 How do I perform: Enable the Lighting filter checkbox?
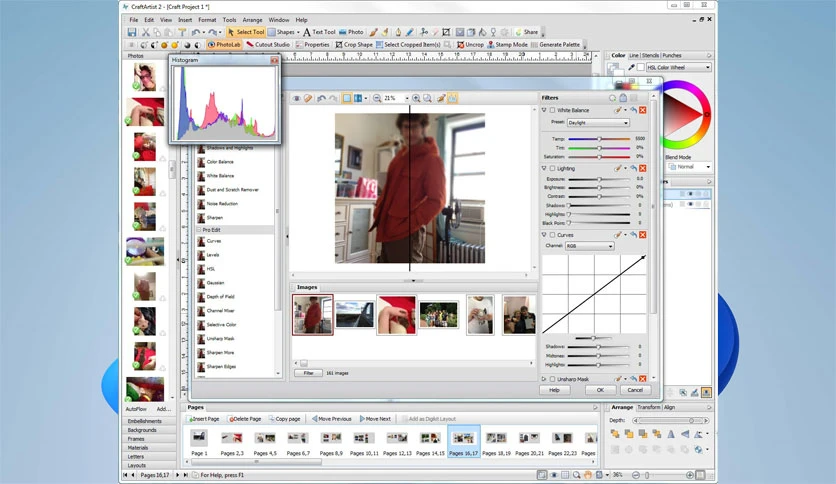coord(552,168)
